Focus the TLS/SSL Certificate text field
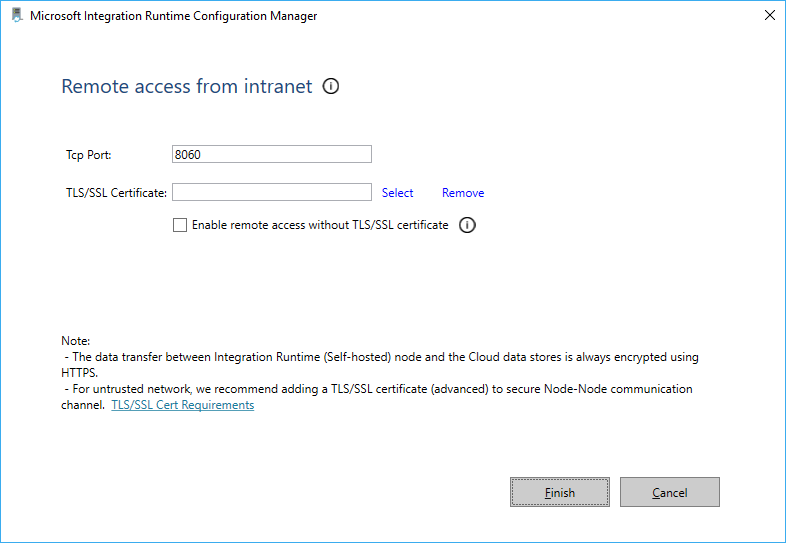Viewport: 786px width, 543px height. click(272, 192)
